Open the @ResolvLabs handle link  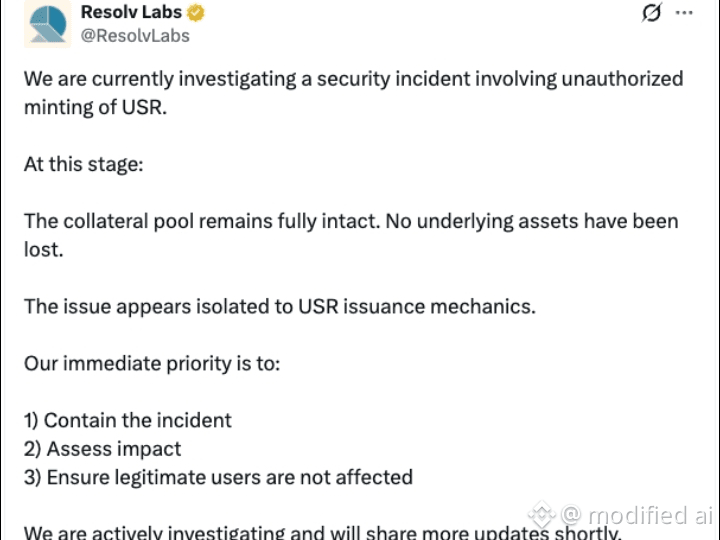coord(135,36)
